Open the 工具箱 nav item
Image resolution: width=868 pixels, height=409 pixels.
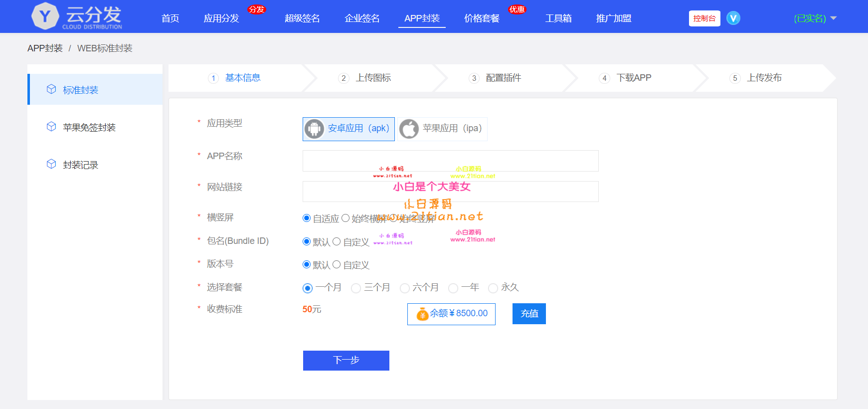558,18
